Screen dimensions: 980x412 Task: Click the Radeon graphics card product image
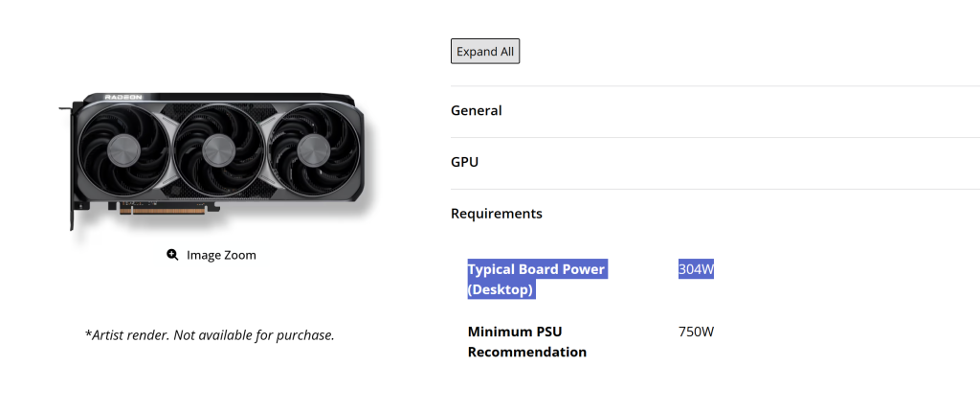click(x=212, y=162)
